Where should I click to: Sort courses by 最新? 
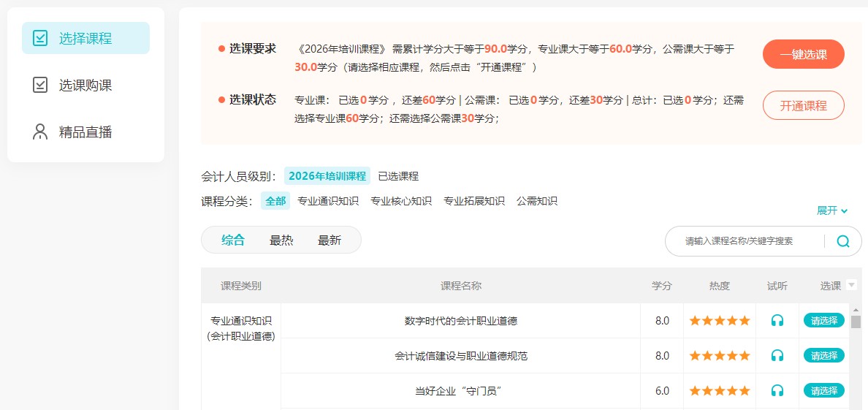point(330,240)
